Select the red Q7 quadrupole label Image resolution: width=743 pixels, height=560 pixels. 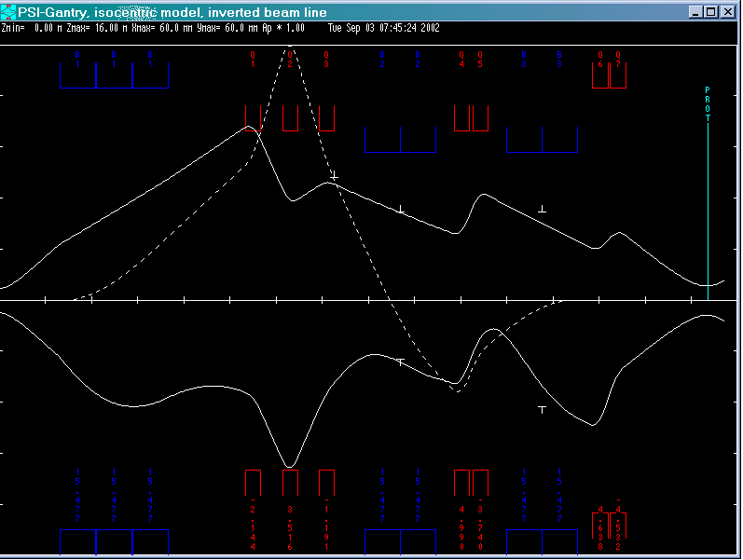[618, 60]
